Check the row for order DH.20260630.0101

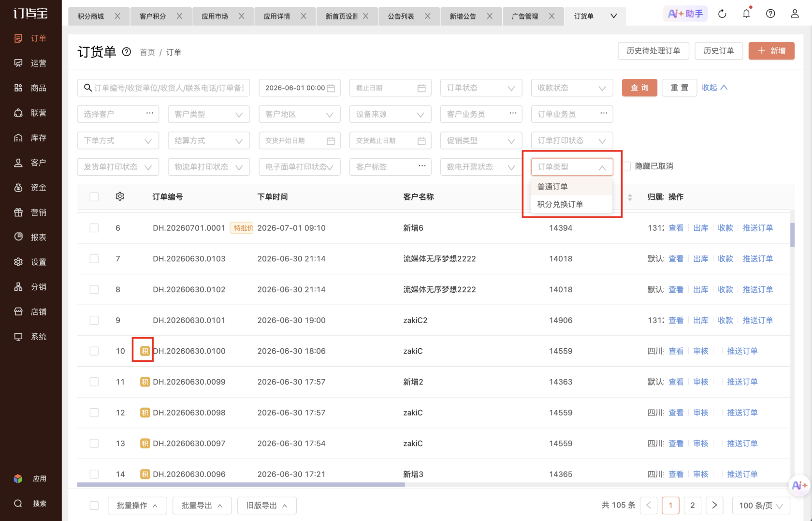pyautogui.click(x=94, y=320)
